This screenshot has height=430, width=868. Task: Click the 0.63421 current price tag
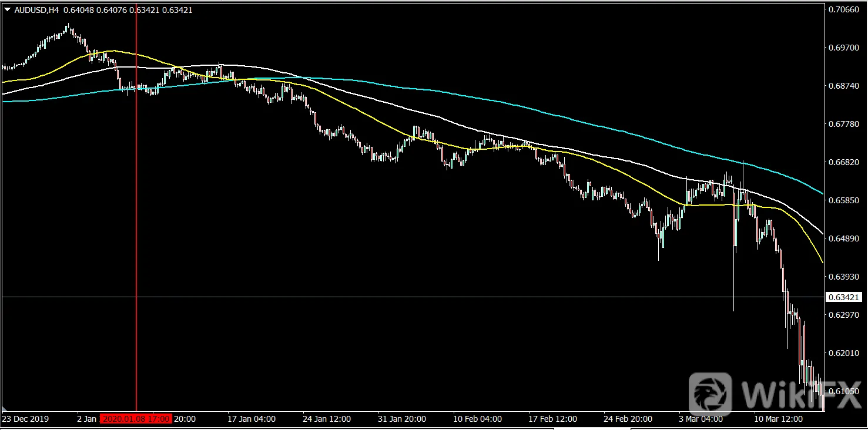click(x=843, y=297)
